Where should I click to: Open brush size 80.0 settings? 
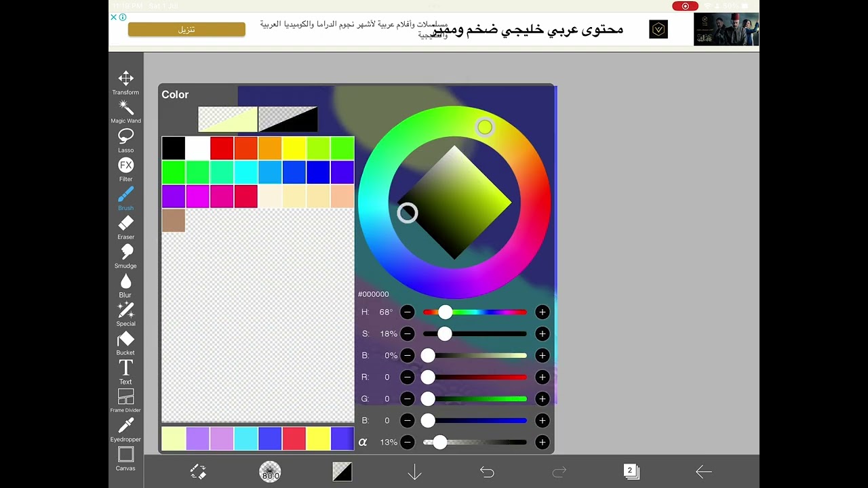point(271,472)
